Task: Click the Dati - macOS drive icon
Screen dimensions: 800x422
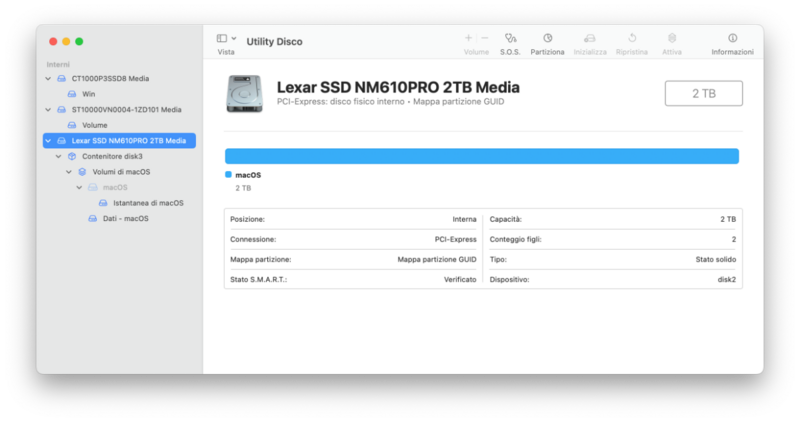Action: [x=92, y=218]
